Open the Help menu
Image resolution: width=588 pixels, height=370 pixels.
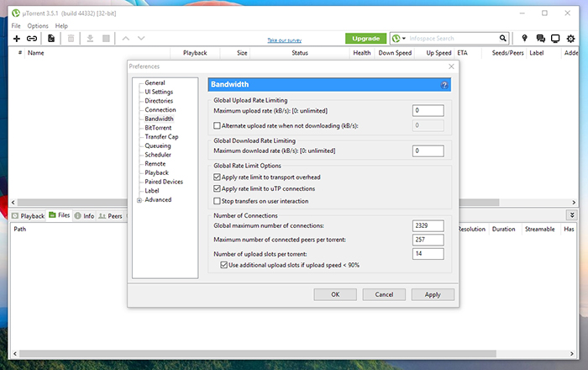(61, 26)
